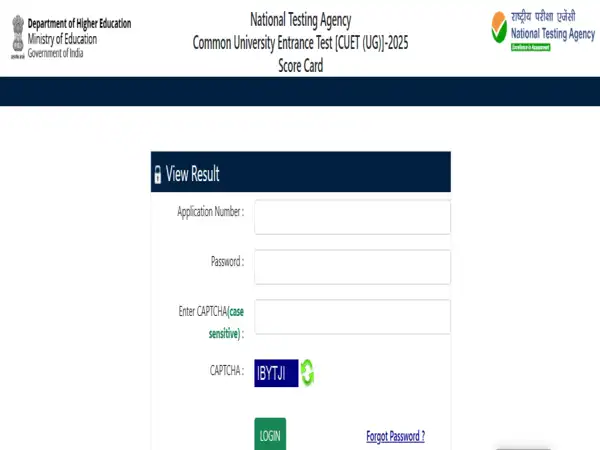
Task: Click 'Government of India' text
Action: tap(55, 53)
